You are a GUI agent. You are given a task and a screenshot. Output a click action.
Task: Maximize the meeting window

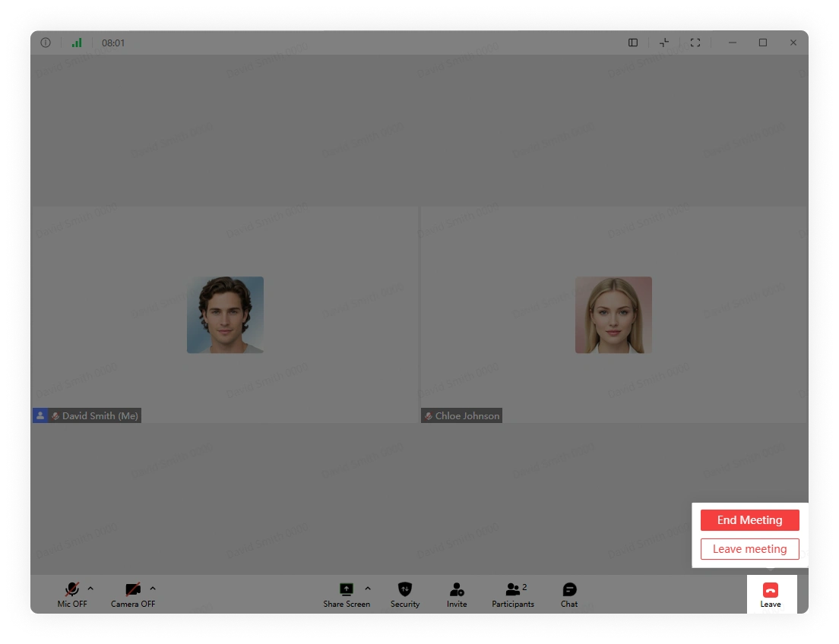point(763,43)
